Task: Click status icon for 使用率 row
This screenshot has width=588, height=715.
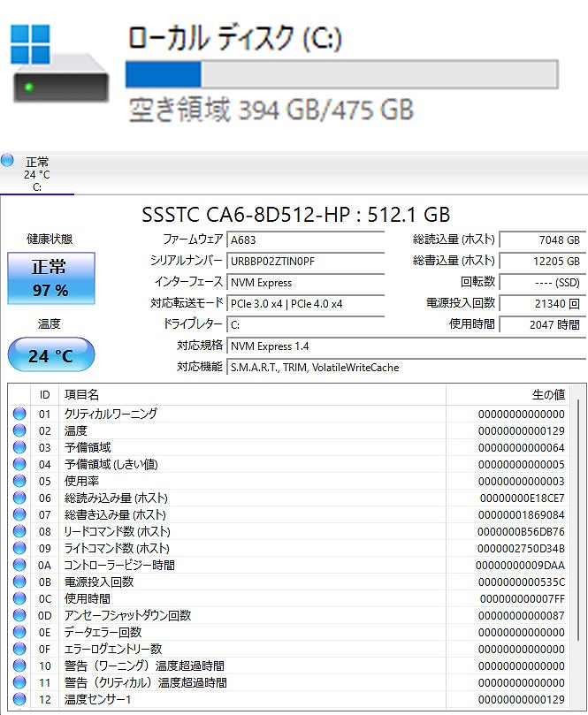Action: click(x=19, y=481)
